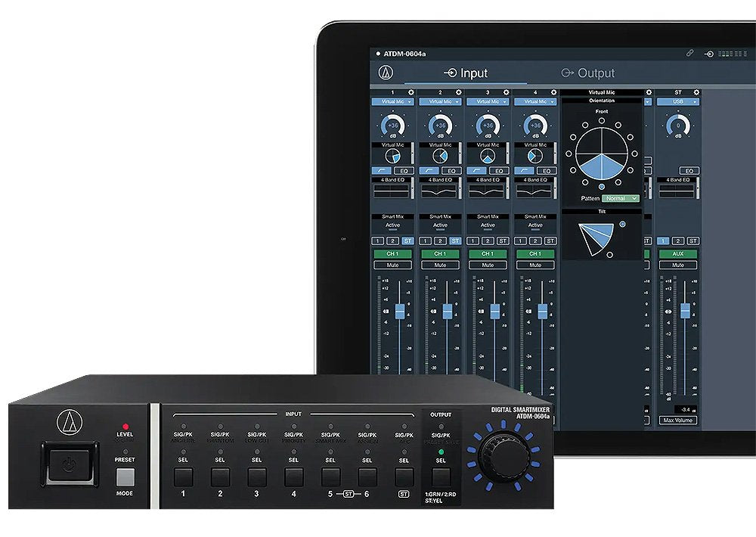Select the Input tab

click(466, 73)
